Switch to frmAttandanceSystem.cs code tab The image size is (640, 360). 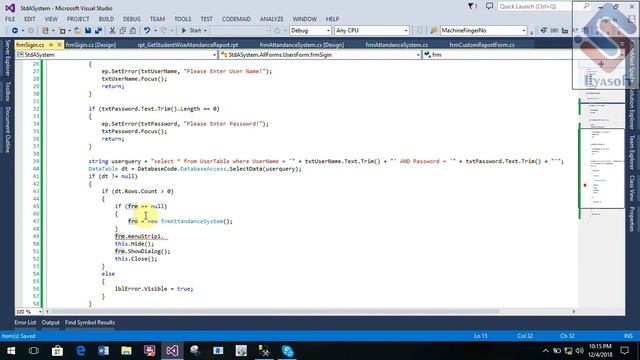pos(396,44)
